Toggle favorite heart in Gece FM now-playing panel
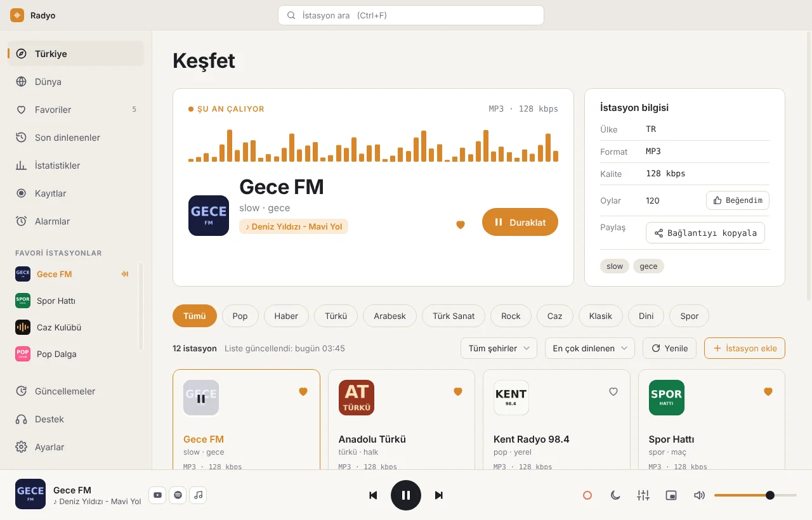The width and height of the screenshot is (812, 520). coord(461,224)
